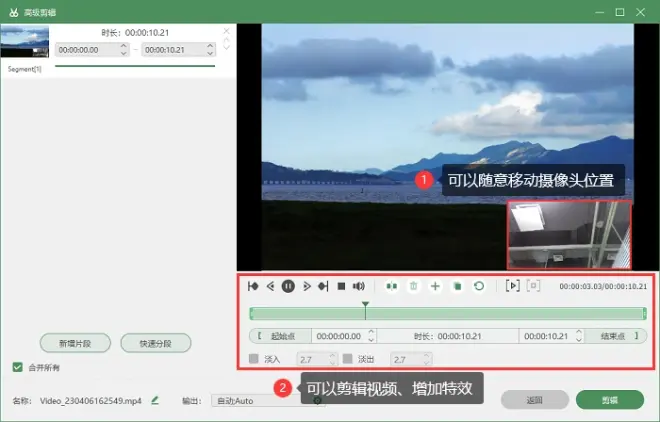Screen dimensions: 660x422
Task: Increase the end point time stepper
Action: pyautogui.click(x=579, y=332)
